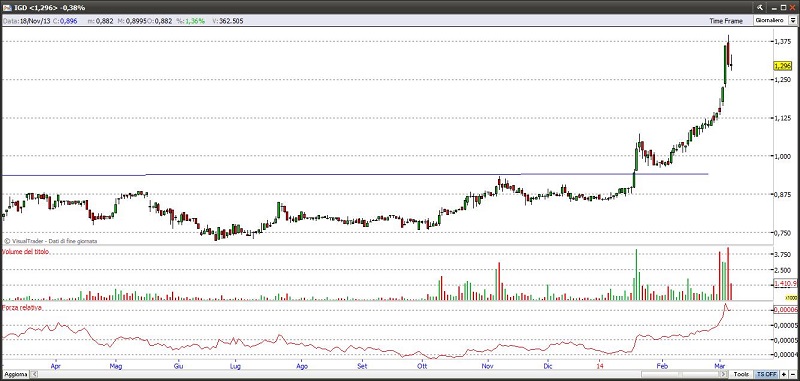
Task: Click the 14 year axis marker
Action: point(600,366)
